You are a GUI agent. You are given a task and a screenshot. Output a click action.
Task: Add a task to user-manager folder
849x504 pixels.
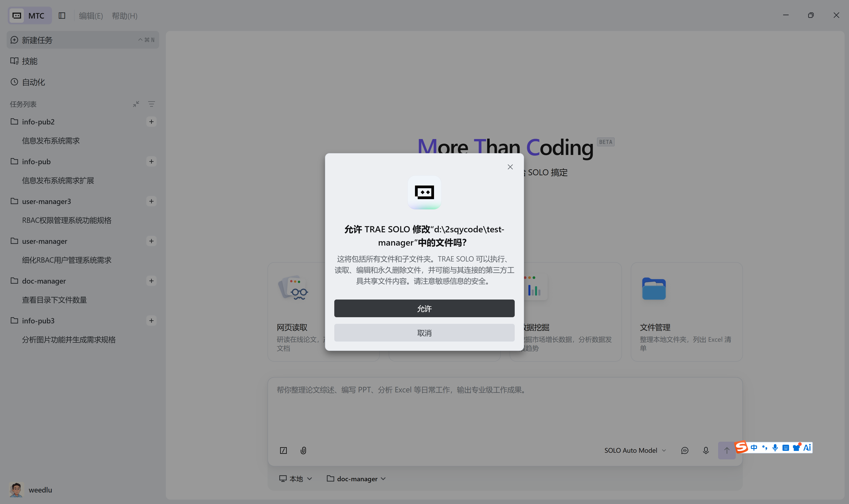151,241
